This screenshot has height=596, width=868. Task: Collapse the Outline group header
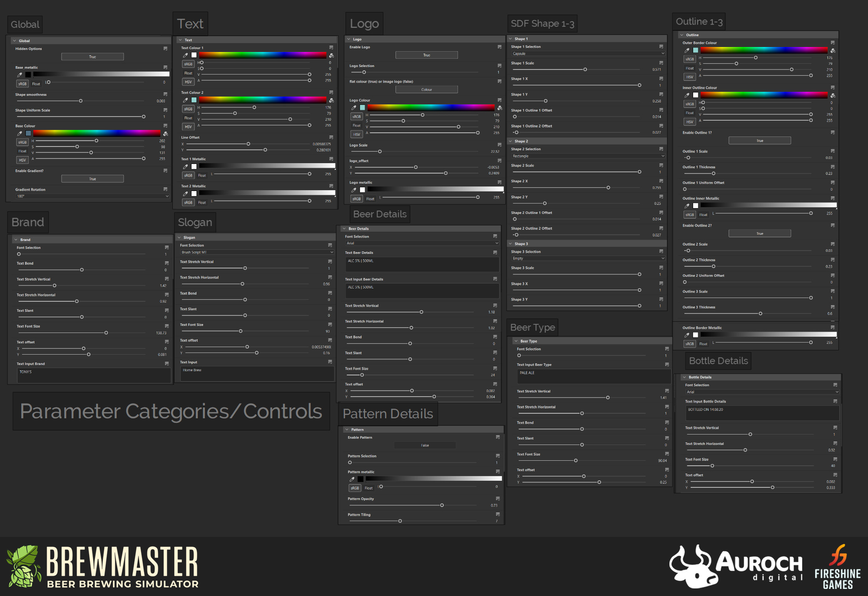click(682, 35)
